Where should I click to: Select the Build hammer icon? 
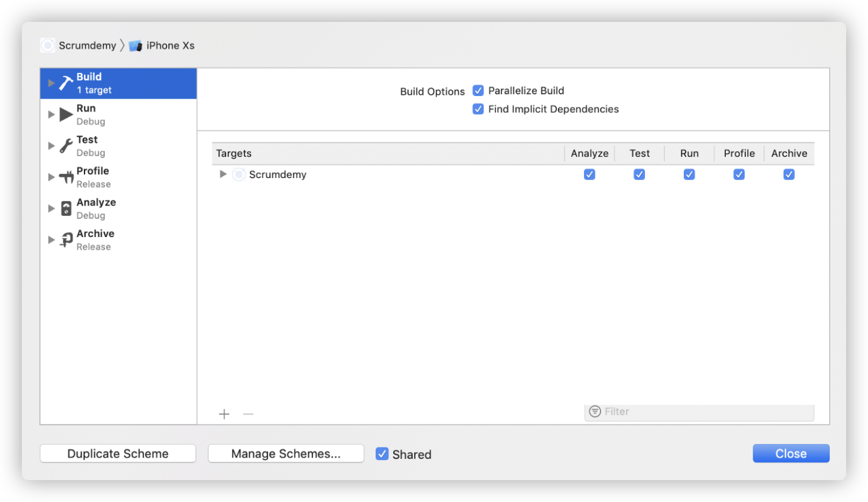(x=66, y=83)
